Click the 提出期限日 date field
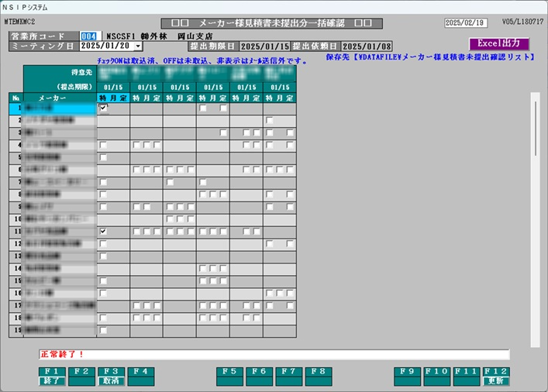548x392 pixels. [265, 46]
